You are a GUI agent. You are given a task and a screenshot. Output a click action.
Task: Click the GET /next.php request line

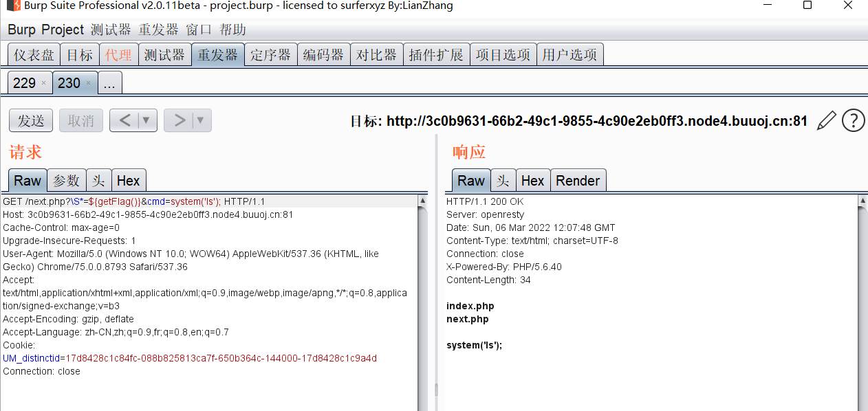tap(134, 201)
